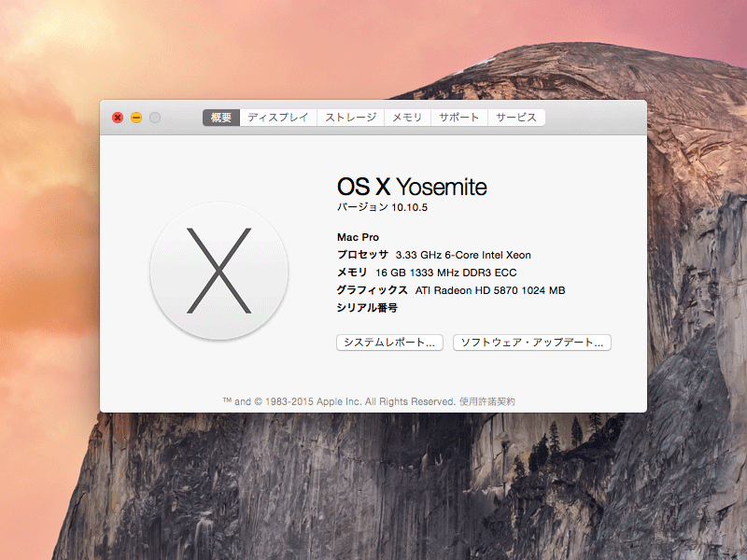Click the OS X Yosemite title text
The image size is (747, 560).
click(412, 187)
